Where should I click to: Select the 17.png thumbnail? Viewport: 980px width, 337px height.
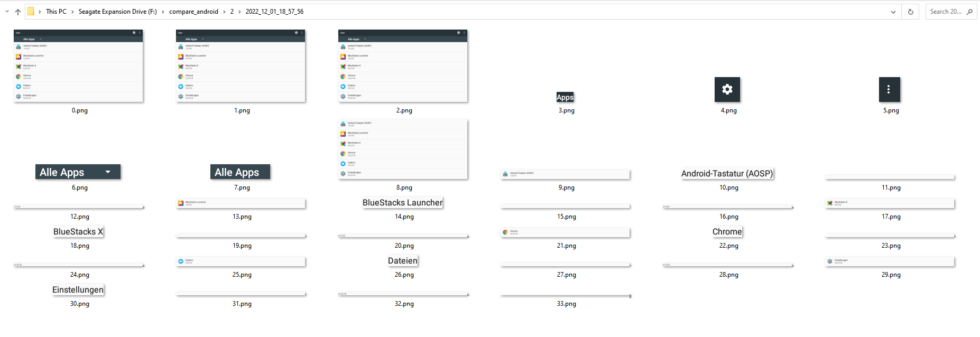(890, 203)
